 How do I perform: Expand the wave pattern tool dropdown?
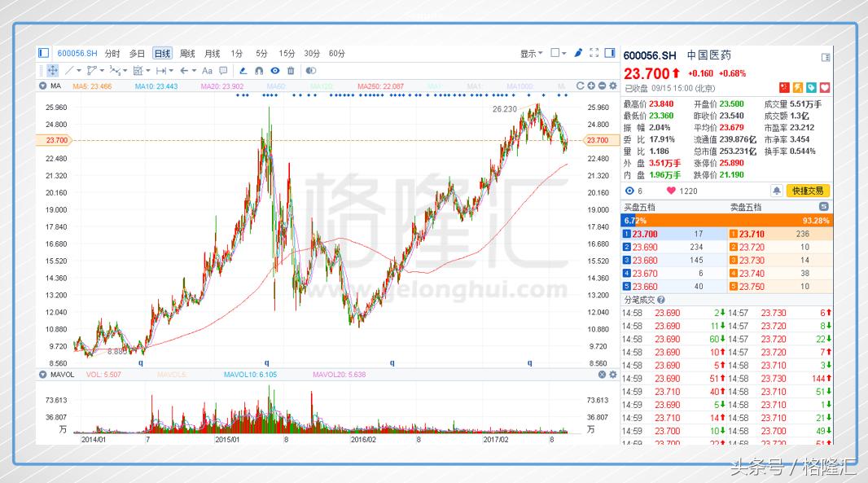tap(125, 71)
